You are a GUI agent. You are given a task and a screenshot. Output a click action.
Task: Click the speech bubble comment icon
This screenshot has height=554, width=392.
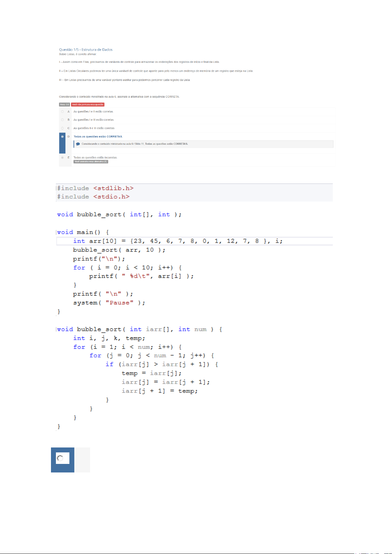click(78, 144)
